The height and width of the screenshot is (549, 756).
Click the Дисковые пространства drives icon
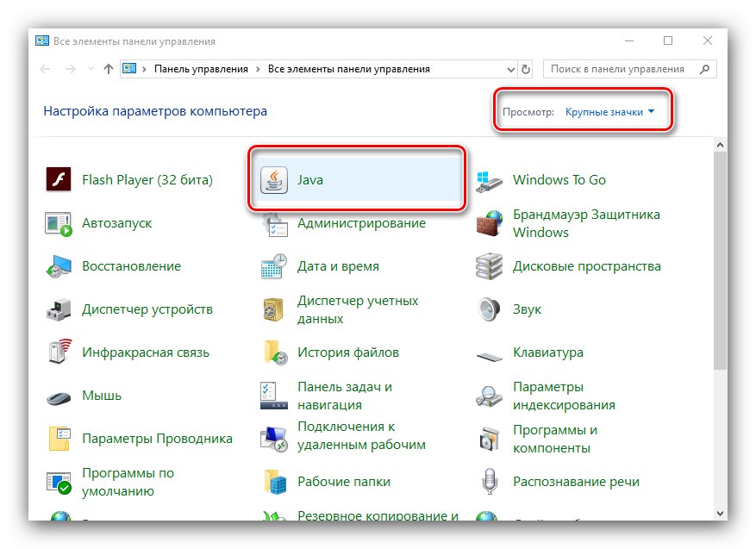tap(489, 266)
